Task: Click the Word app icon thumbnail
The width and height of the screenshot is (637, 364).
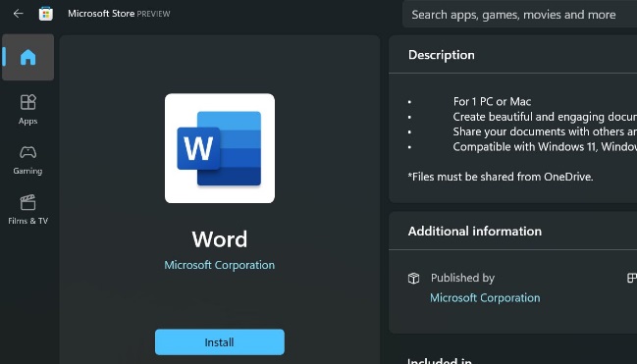Action: tap(220, 148)
